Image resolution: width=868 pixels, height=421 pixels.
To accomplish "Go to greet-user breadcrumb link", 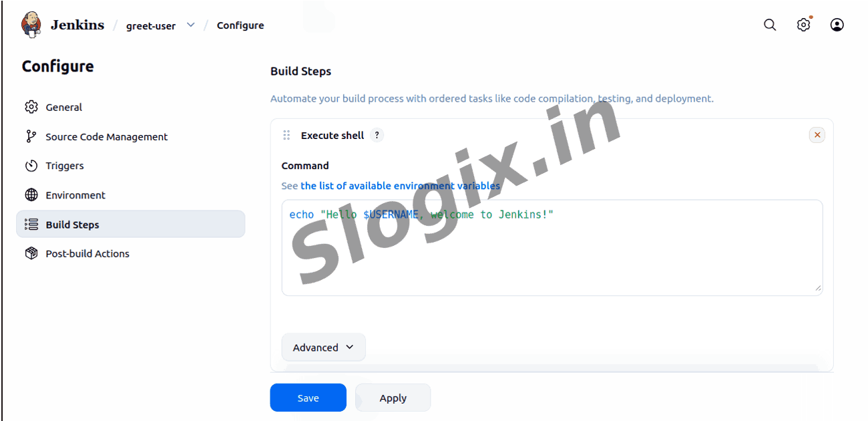I will click(151, 25).
